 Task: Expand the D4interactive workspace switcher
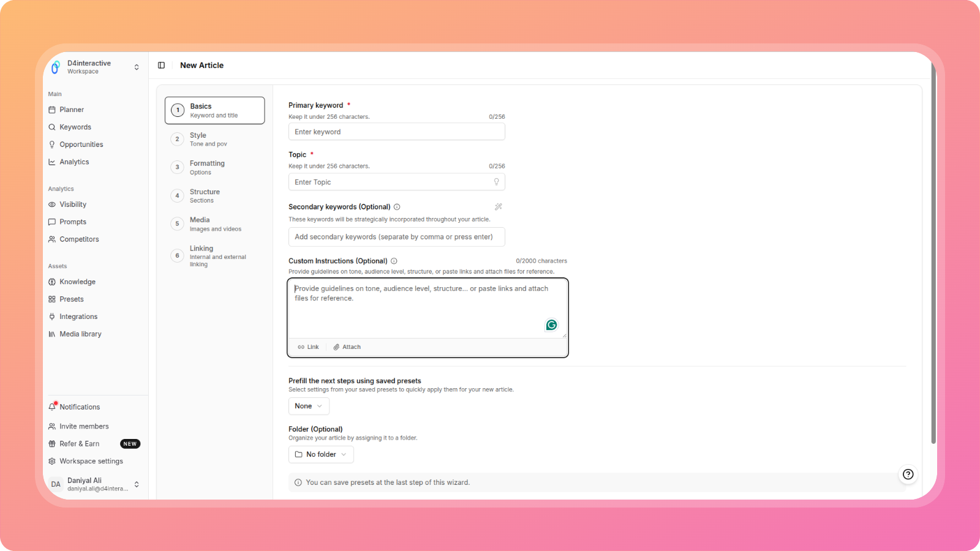136,67
